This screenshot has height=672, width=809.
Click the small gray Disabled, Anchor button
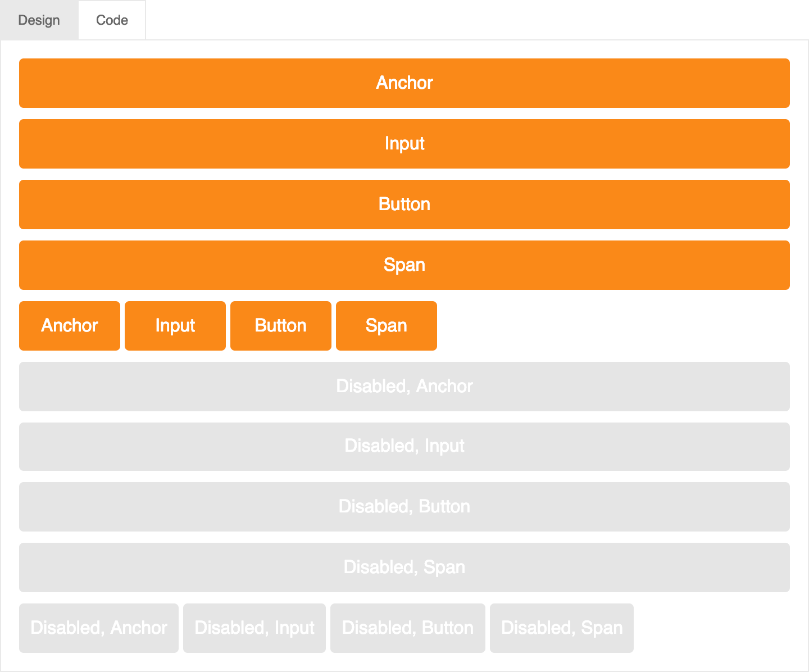click(x=99, y=628)
